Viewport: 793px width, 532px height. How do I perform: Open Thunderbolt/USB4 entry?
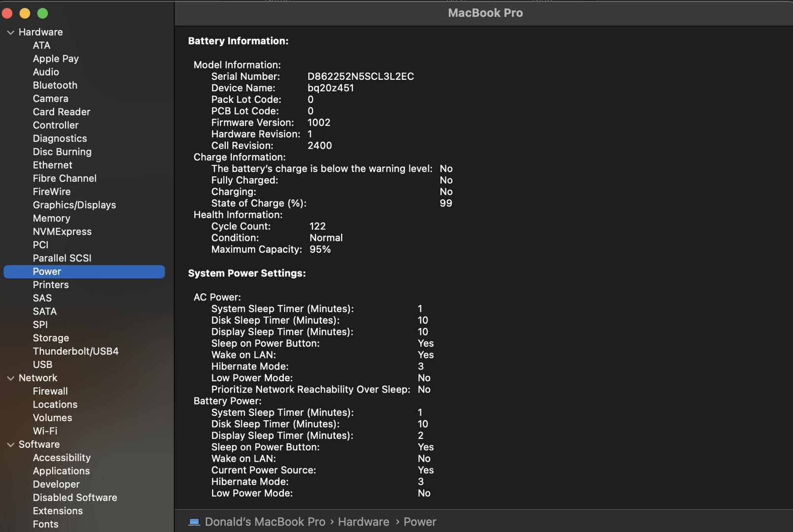(75, 351)
